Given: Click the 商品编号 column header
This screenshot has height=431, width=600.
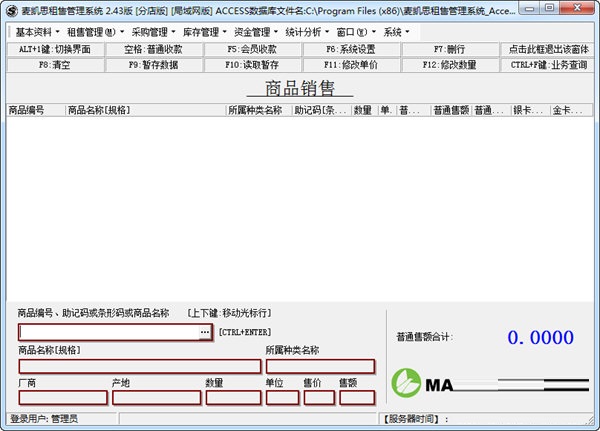Looking at the screenshot, I should (x=36, y=110).
